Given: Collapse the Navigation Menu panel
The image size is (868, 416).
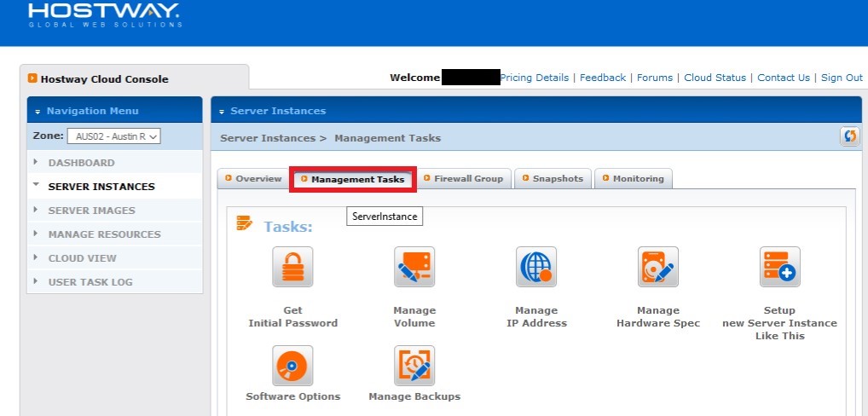Looking at the screenshot, I should pyautogui.click(x=38, y=111).
